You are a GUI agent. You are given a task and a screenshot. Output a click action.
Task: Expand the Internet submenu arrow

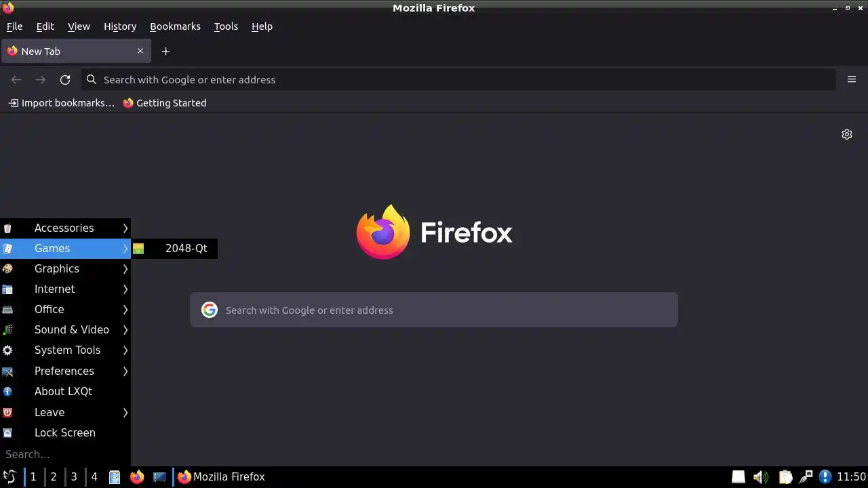(125, 289)
